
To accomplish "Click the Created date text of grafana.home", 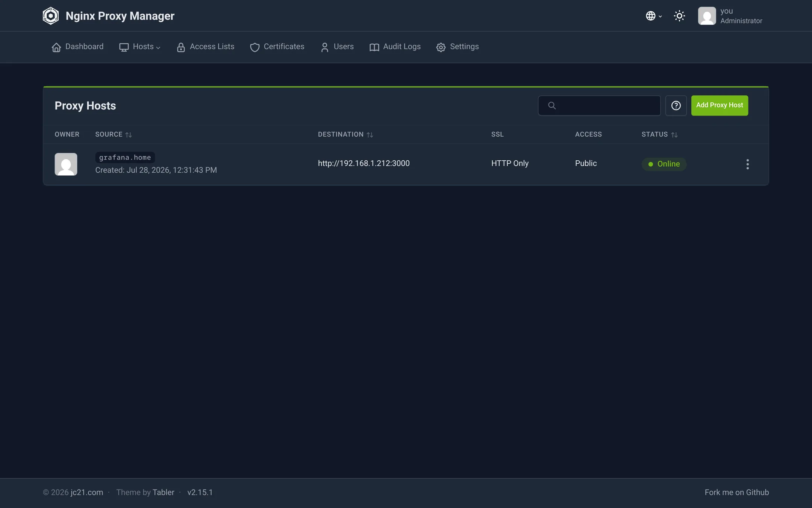I will [156, 170].
